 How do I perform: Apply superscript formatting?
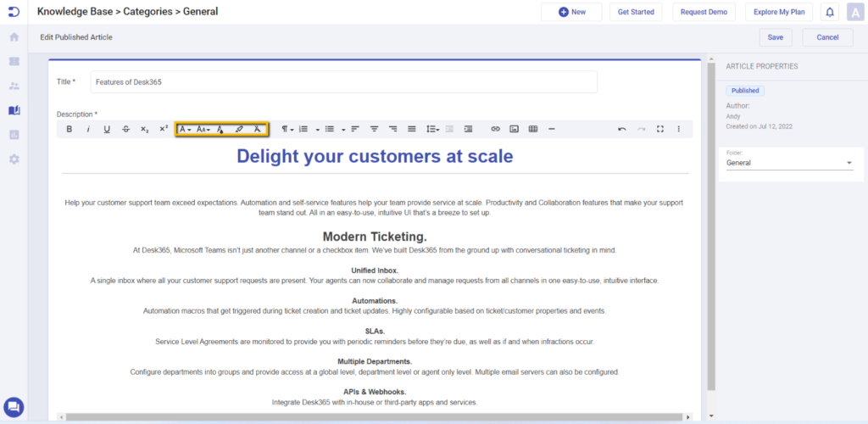[x=164, y=129]
